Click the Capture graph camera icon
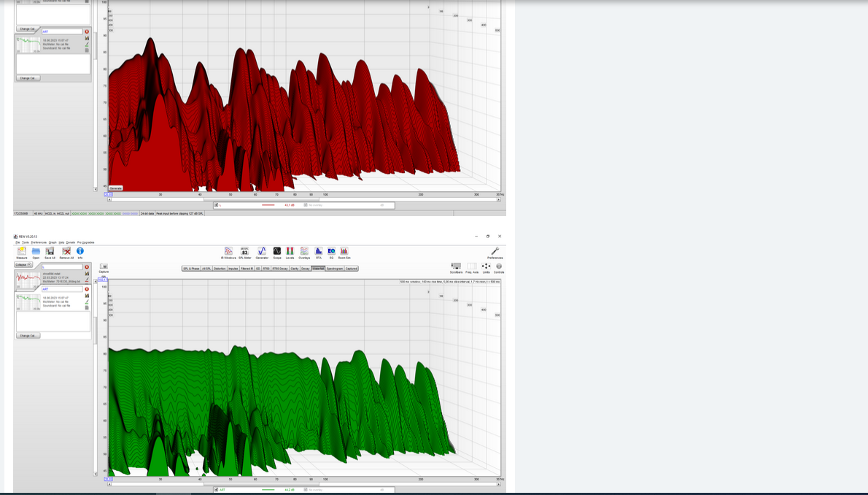Image resolution: width=868 pixels, height=495 pixels. point(104,267)
